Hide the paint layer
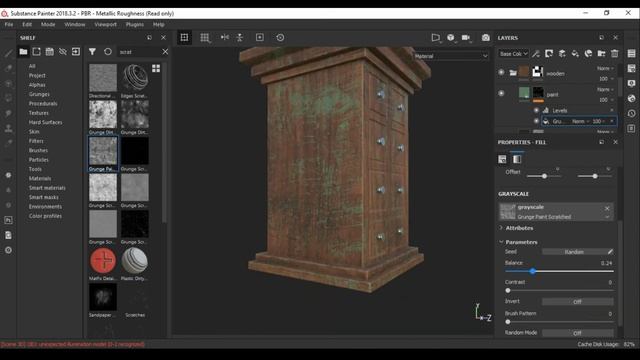The width and height of the screenshot is (640, 360). point(501,93)
